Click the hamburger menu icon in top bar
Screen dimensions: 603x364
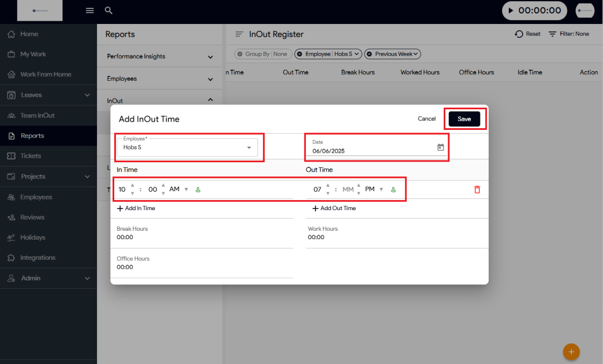tap(90, 11)
